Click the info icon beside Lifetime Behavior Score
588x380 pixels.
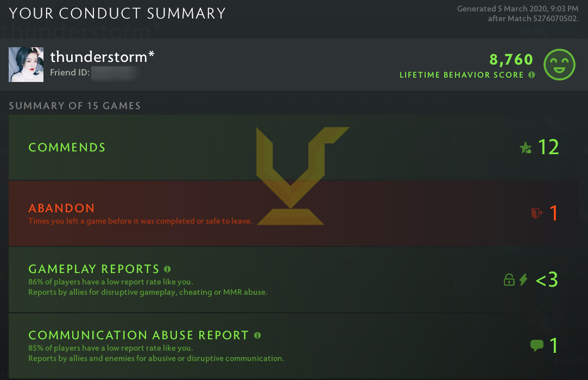[532, 75]
